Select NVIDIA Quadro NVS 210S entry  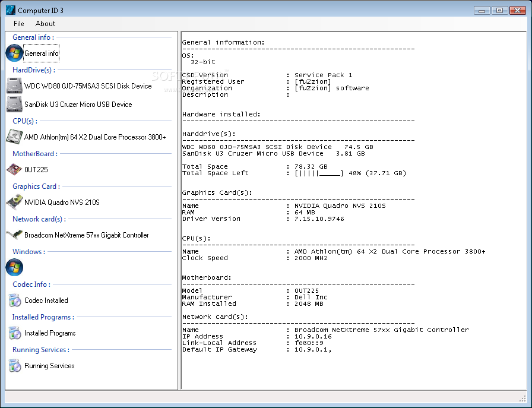(x=62, y=203)
